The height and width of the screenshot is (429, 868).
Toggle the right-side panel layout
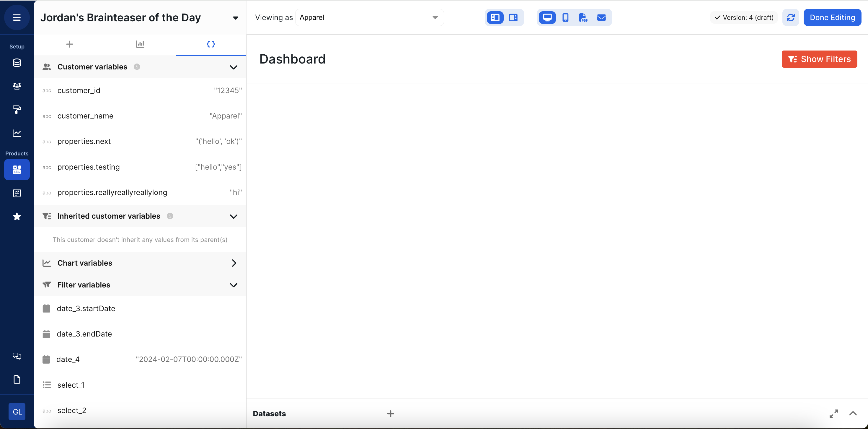pos(513,17)
